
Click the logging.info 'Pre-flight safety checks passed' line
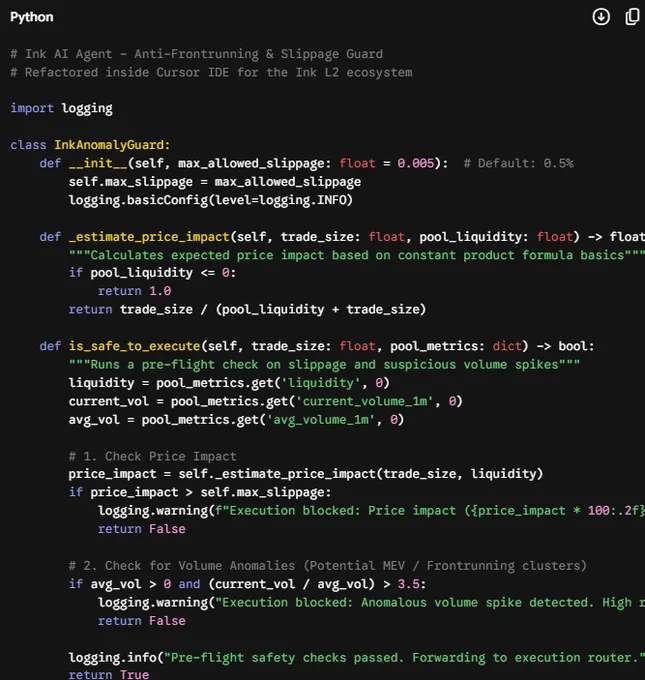coord(357,657)
